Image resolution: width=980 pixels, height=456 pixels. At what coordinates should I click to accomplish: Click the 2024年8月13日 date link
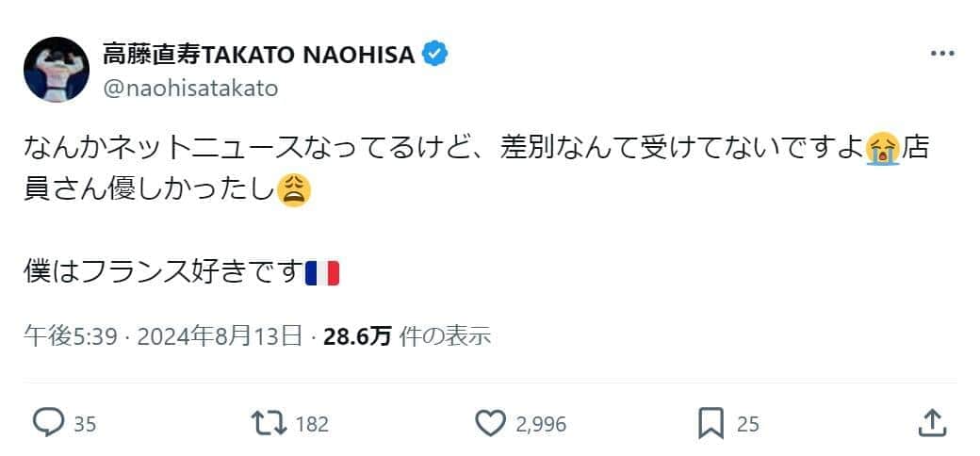[219, 335]
